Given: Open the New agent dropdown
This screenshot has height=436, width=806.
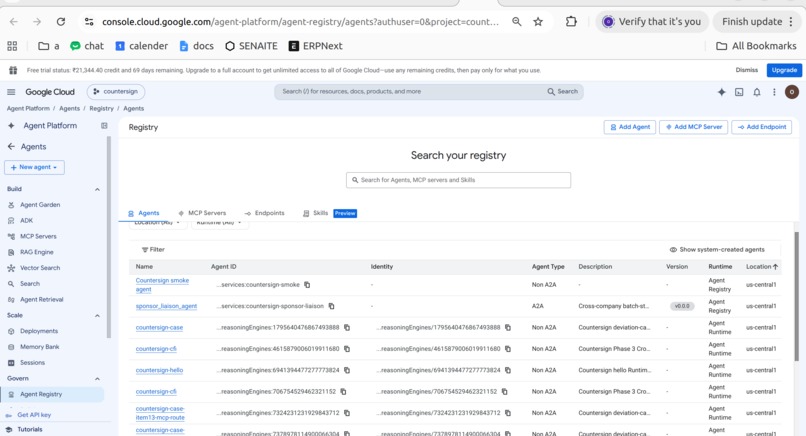Looking at the screenshot, I should click(x=34, y=167).
